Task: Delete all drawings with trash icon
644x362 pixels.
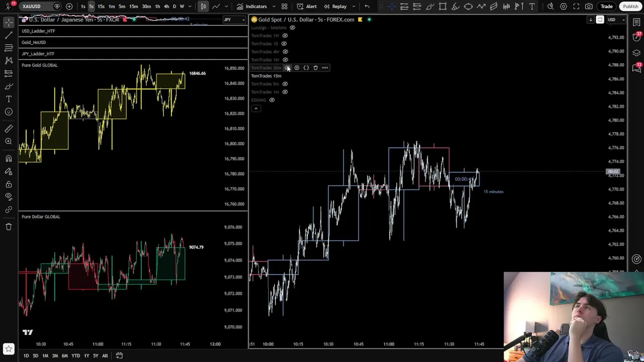Action: [9, 227]
